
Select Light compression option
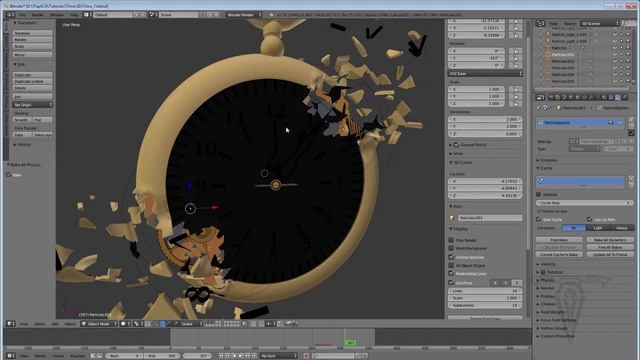tap(598, 228)
